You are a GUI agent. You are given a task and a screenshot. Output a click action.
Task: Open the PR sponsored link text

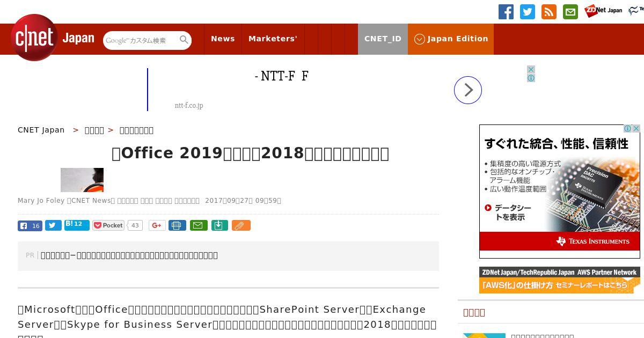(x=129, y=255)
